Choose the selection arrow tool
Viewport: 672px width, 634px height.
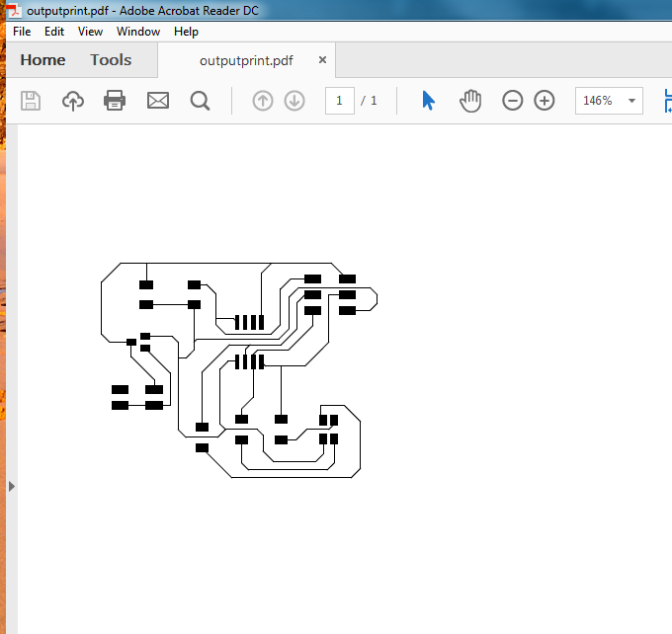click(428, 101)
